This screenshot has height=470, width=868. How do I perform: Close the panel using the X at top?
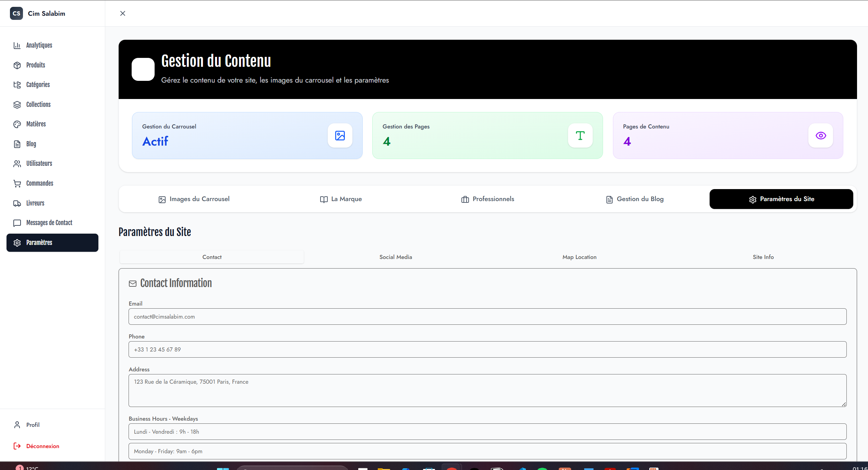122,13
